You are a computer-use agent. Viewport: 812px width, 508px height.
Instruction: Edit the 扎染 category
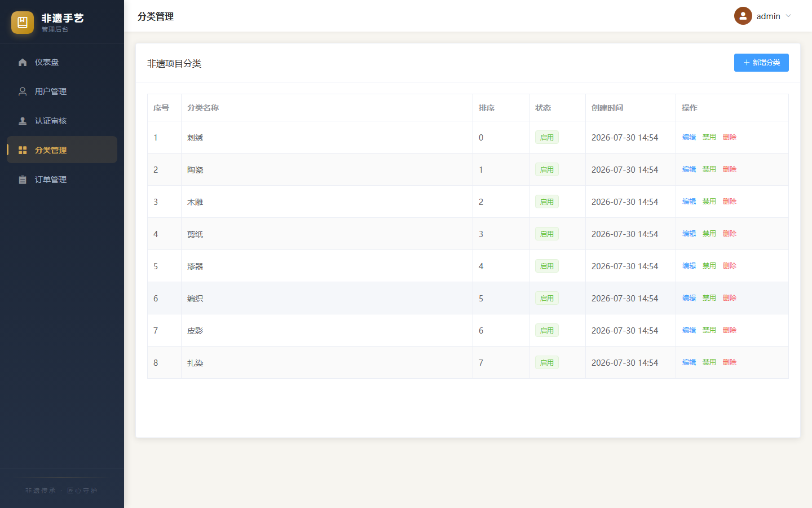coord(689,362)
